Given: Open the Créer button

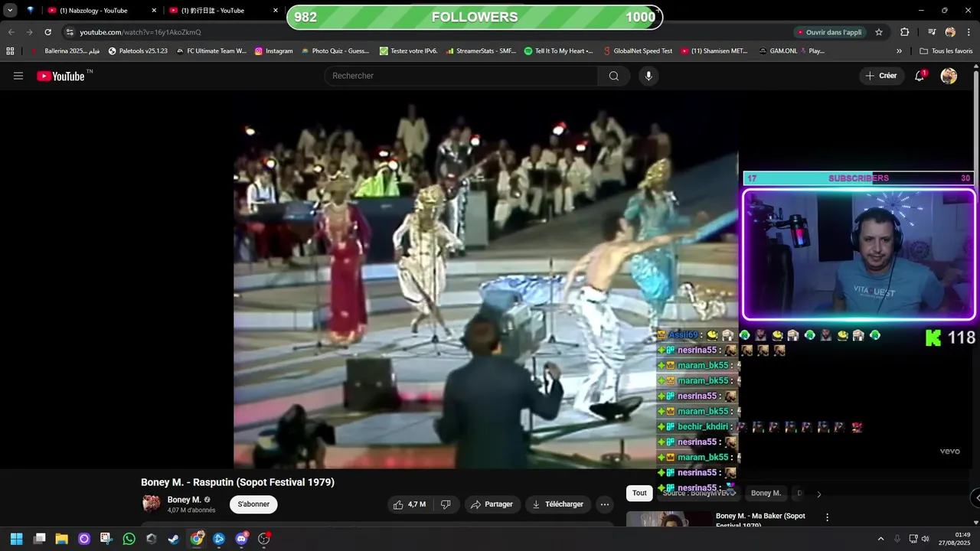Looking at the screenshot, I should [x=881, y=76].
